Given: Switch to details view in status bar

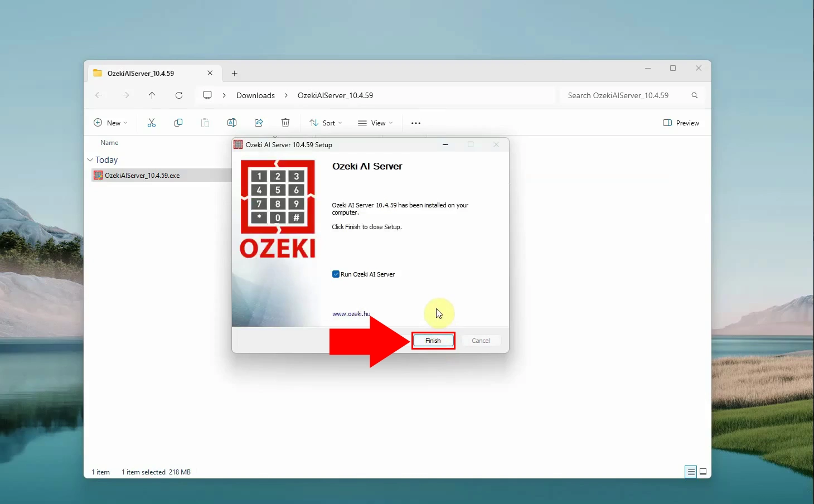Looking at the screenshot, I should (x=691, y=472).
